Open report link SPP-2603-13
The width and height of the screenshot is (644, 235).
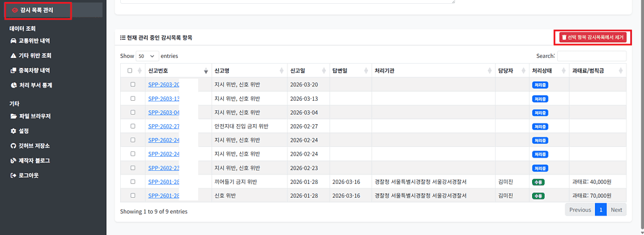[164, 98]
